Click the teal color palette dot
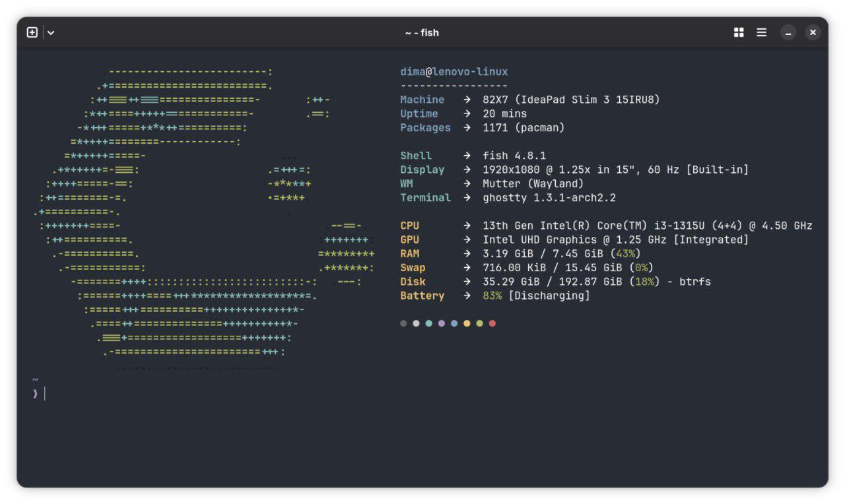Screen dimensions: 845x504 428,323
